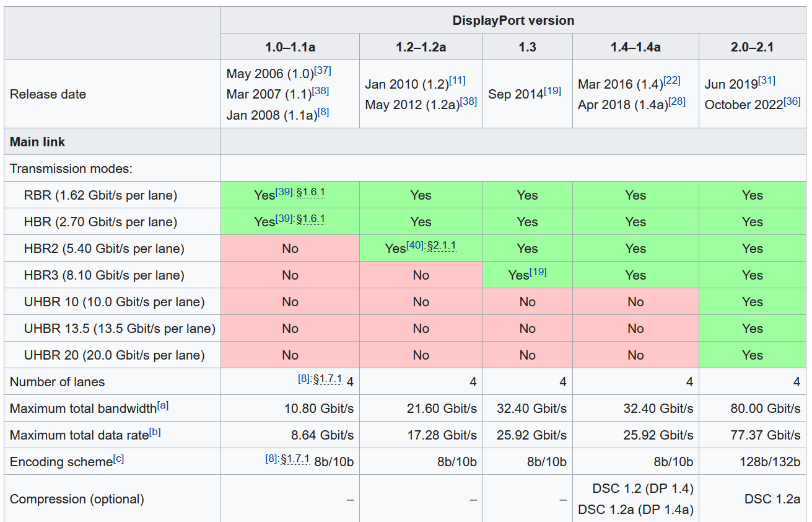Click the 'Transmission modes:' label
The image size is (812, 522).
point(71,169)
